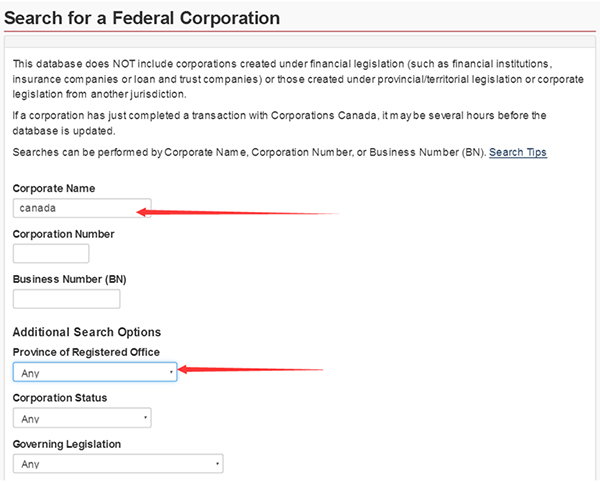The height and width of the screenshot is (482, 600).
Task: Click the "Corporation Status" label
Action: click(60, 398)
